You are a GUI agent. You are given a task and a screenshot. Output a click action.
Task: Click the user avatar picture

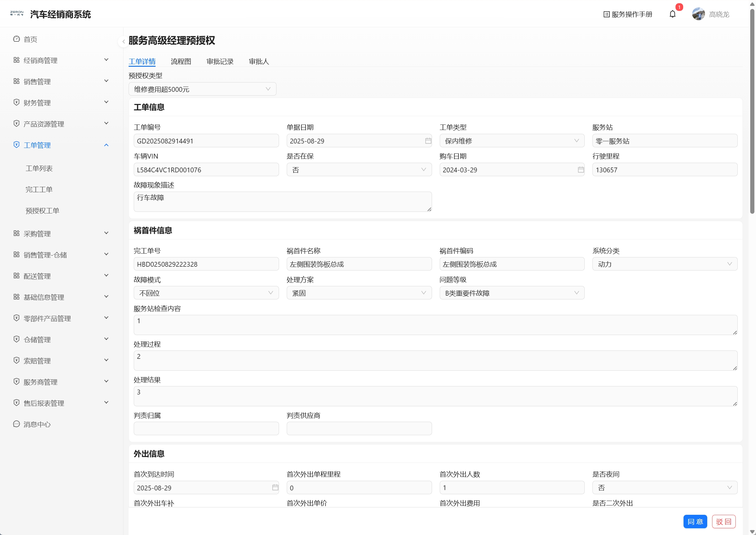pos(698,14)
